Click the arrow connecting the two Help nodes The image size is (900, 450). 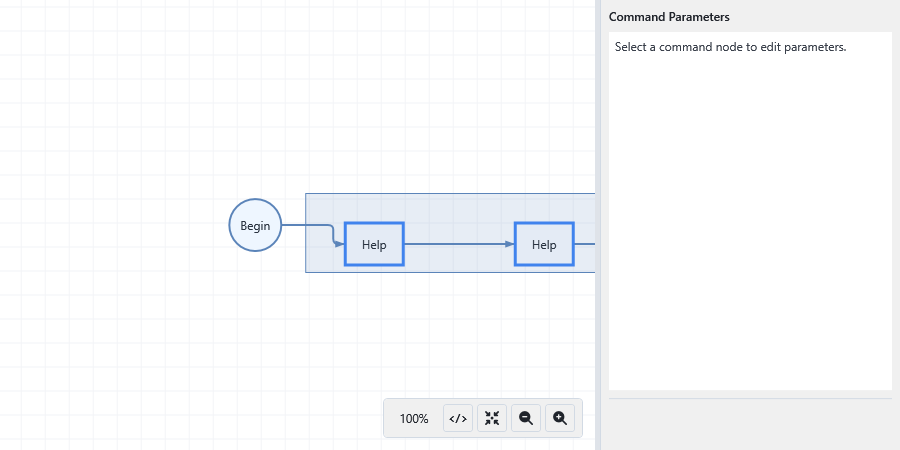[459, 244]
